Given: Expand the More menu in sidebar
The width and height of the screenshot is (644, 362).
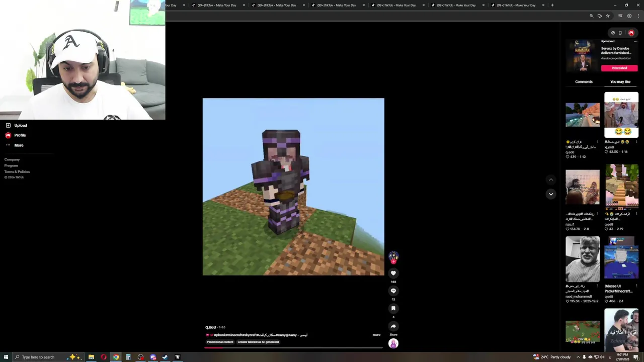Looking at the screenshot, I should pyautogui.click(x=19, y=145).
